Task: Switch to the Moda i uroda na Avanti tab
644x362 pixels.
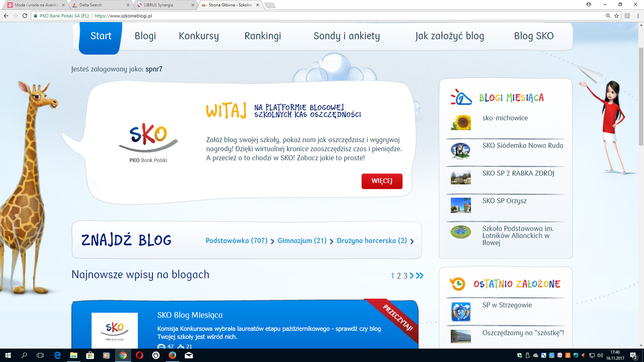Action: [36, 5]
